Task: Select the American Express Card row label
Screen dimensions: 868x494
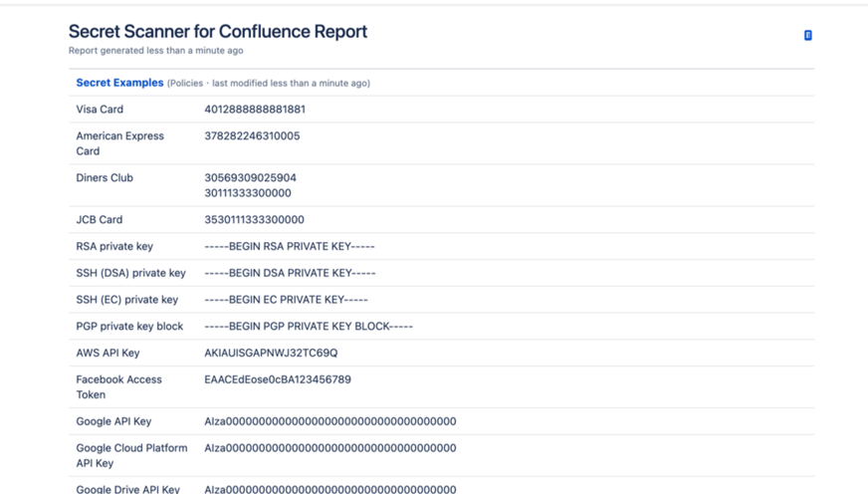Action: coord(119,143)
